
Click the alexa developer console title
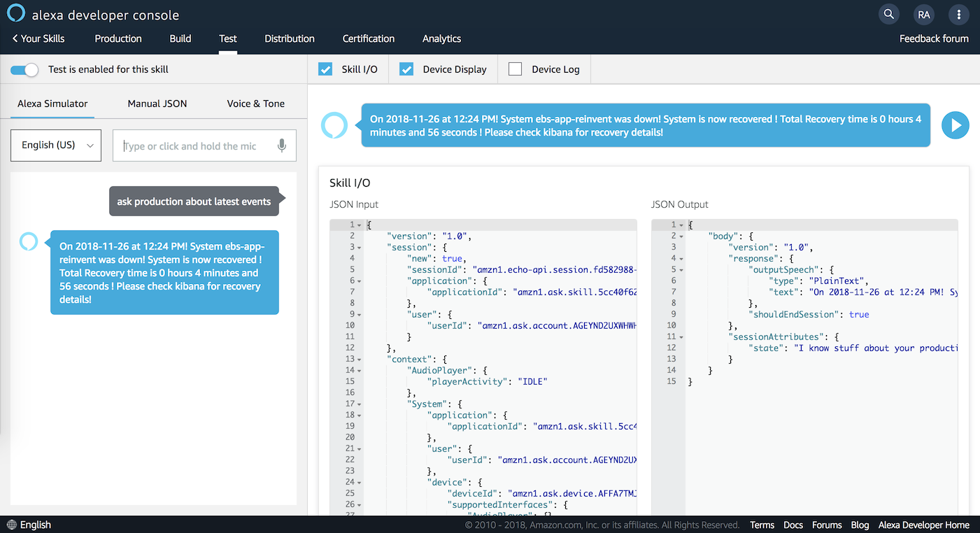point(106,15)
